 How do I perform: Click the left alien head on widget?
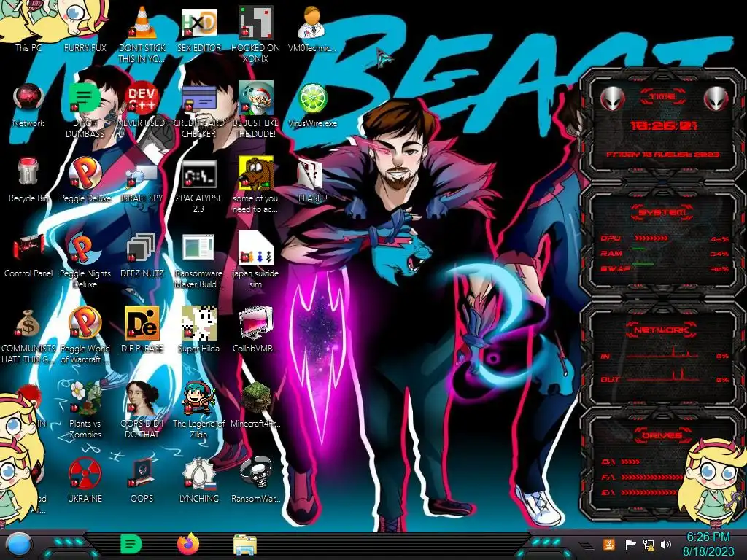pos(613,99)
